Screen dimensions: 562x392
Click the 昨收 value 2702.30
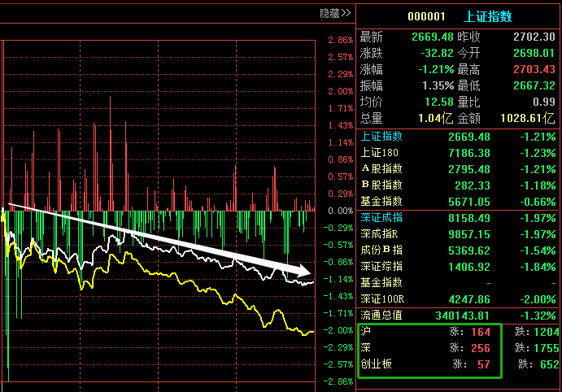click(534, 37)
